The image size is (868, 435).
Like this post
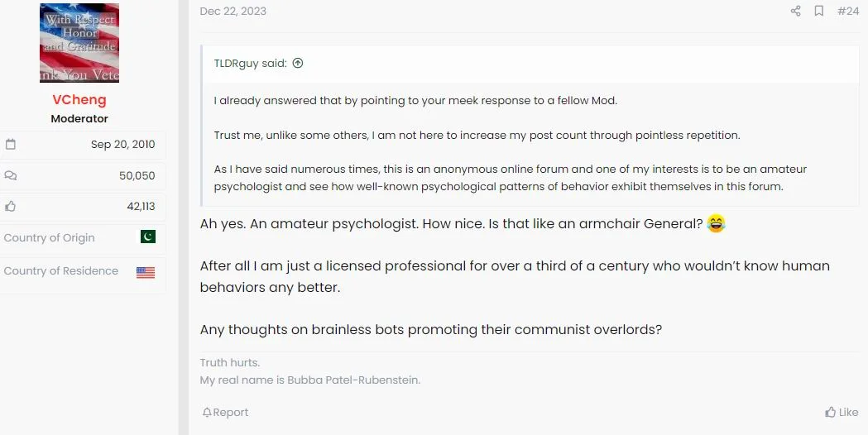click(x=842, y=412)
